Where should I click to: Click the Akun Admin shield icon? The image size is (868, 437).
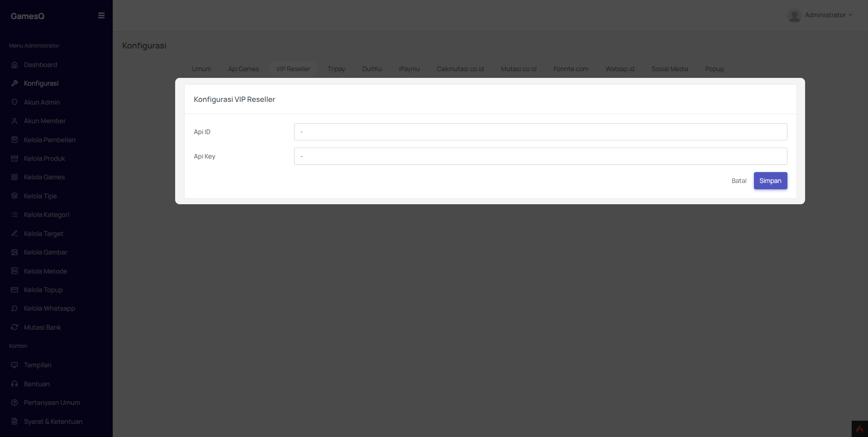pos(14,102)
